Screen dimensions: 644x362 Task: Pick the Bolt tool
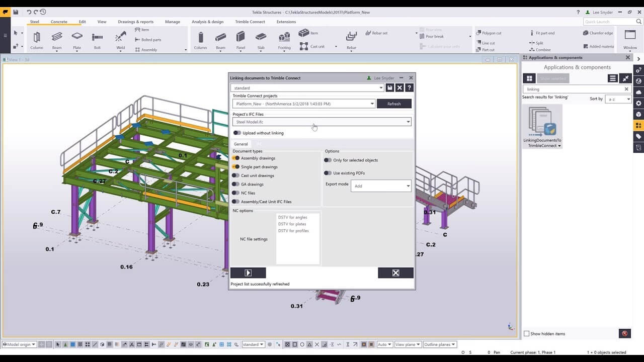pos(97,40)
